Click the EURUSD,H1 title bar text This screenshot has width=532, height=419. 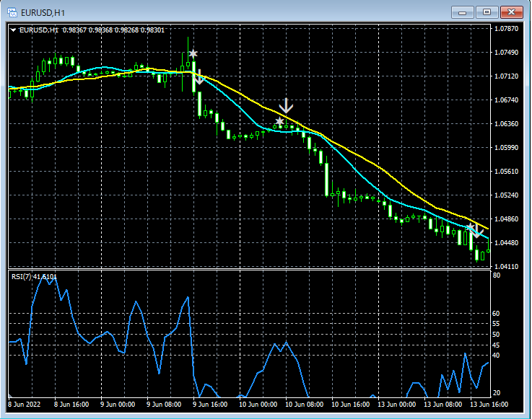point(43,13)
